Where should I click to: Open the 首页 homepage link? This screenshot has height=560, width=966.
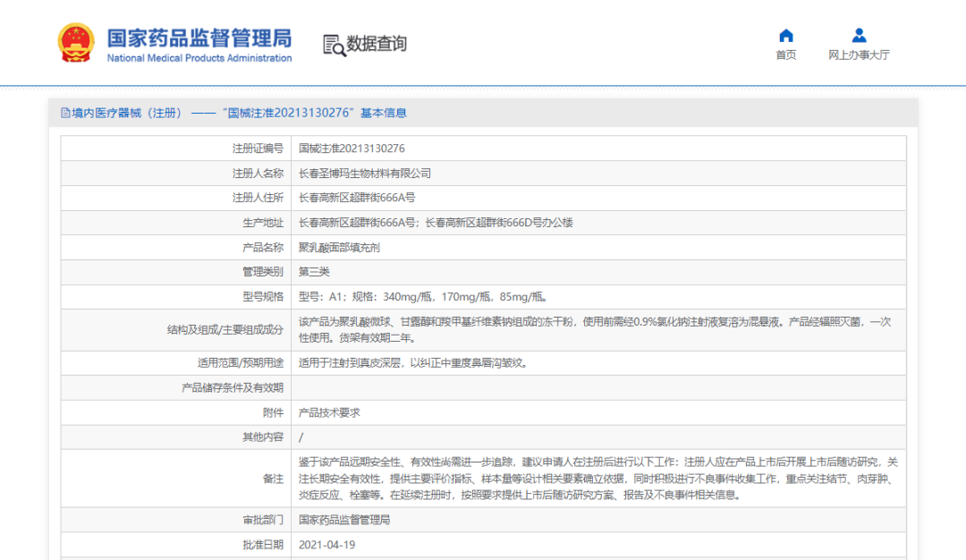pos(785,55)
